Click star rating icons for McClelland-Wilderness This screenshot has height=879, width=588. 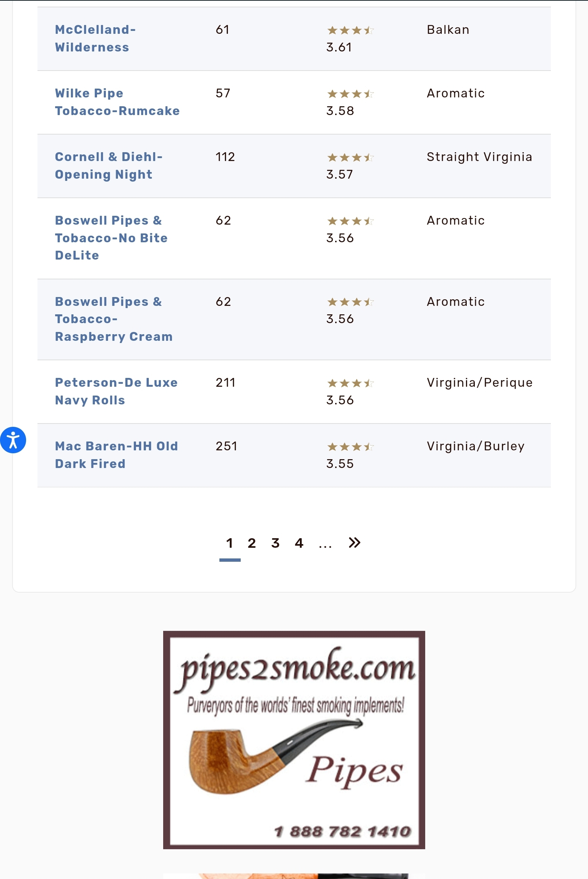click(x=350, y=30)
